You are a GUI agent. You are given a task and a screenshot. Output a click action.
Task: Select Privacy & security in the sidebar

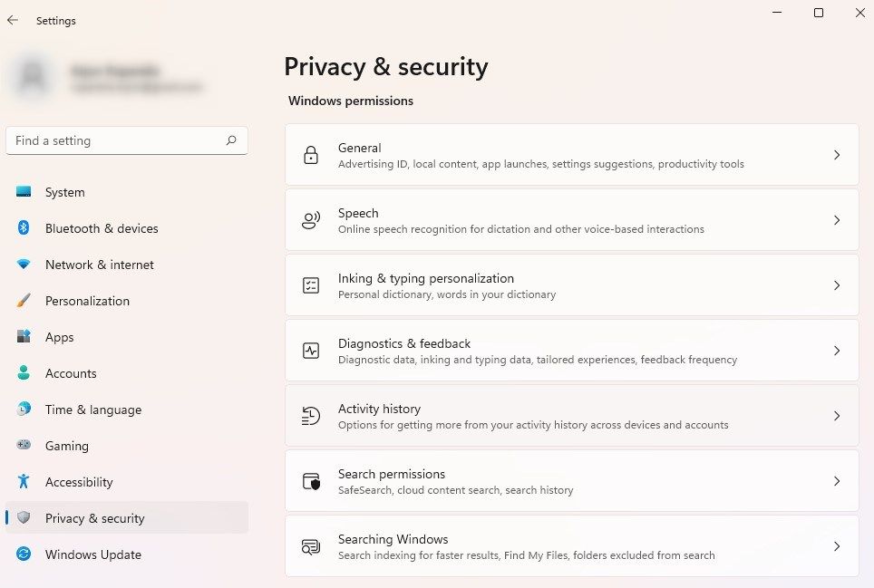coord(93,518)
